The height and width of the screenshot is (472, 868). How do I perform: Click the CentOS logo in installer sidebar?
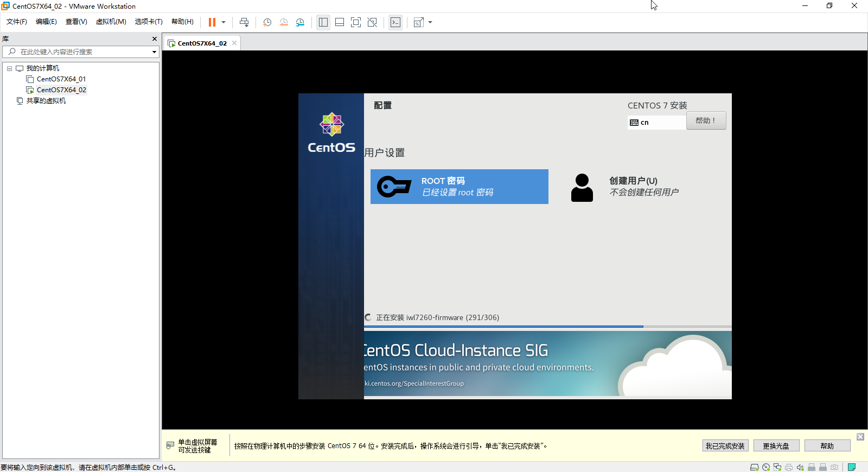(331, 133)
